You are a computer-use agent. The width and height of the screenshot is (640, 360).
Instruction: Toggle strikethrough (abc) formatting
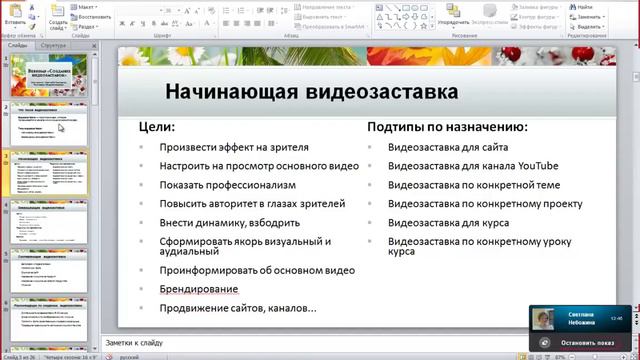(x=164, y=24)
